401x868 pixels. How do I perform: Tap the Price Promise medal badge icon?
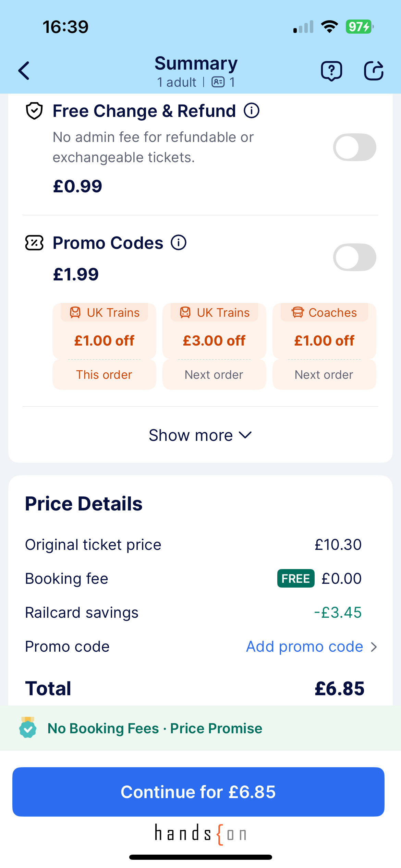coord(28,727)
